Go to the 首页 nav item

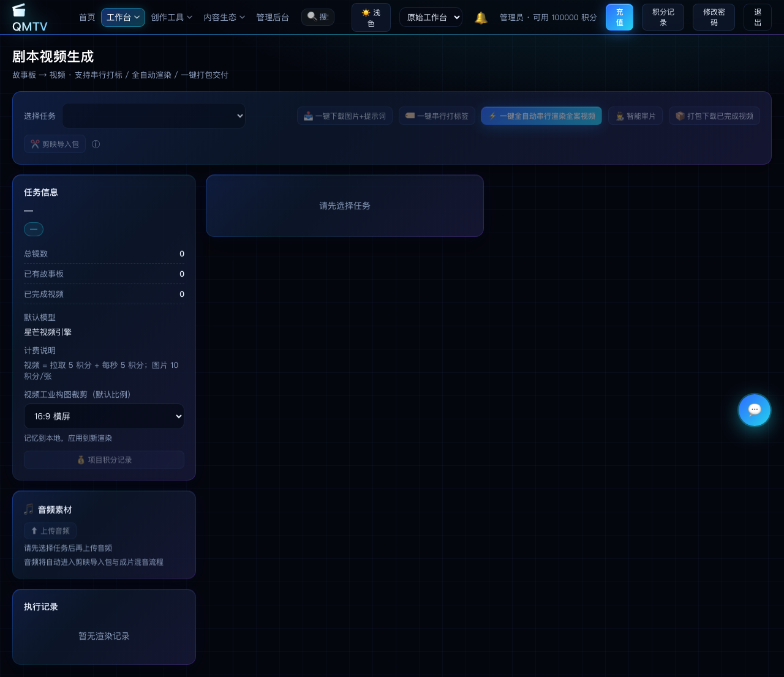click(87, 17)
